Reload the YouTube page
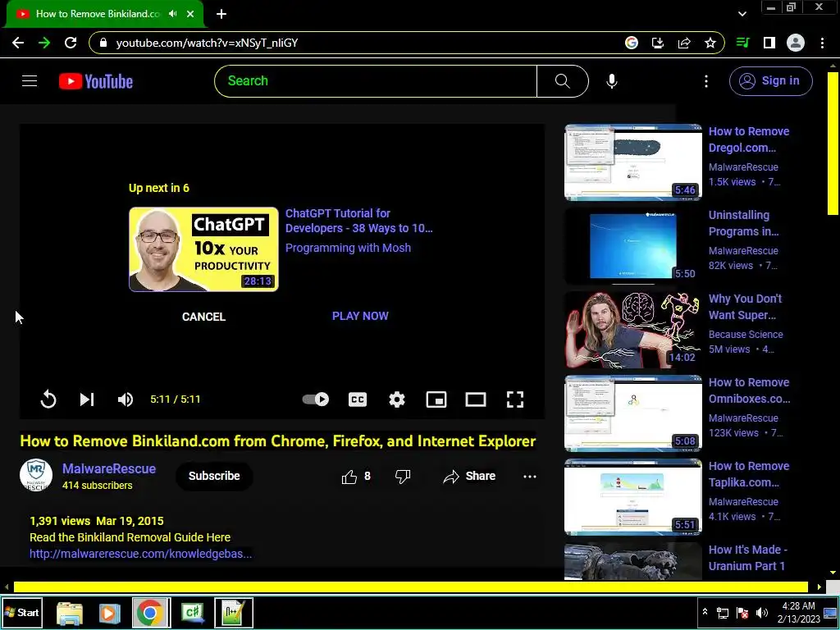Viewport: 840px width, 630px height. (x=71, y=43)
